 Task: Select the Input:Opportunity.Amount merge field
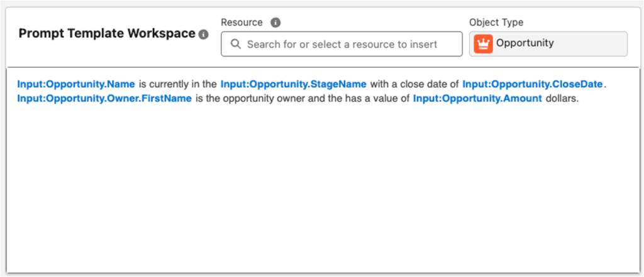(x=478, y=99)
